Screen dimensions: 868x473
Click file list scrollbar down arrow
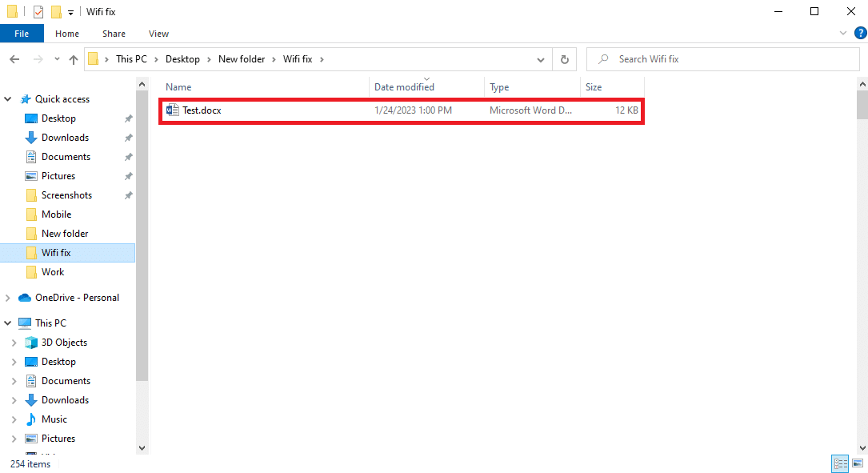click(x=862, y=448)
